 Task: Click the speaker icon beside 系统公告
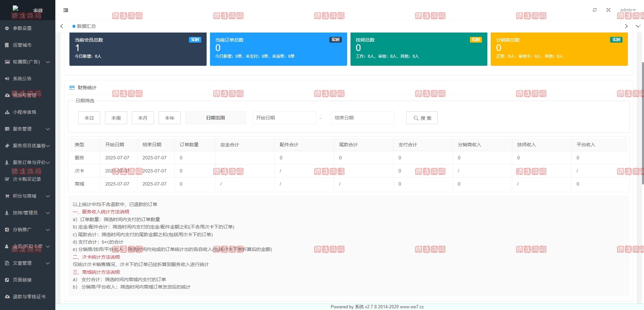point(7,79)
